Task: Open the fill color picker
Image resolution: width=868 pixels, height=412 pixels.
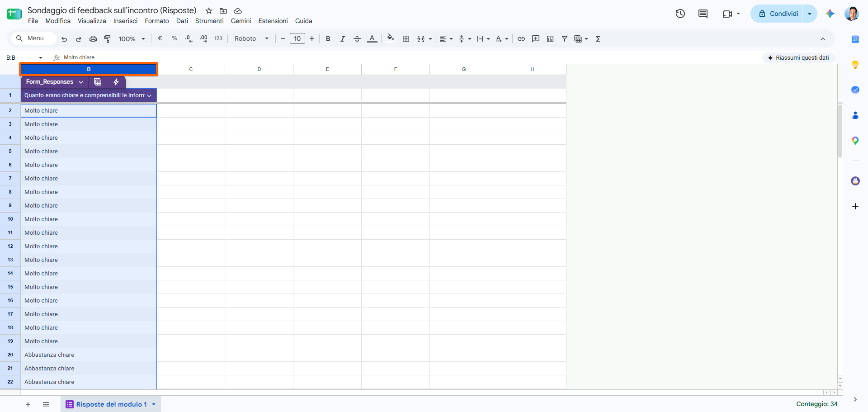Action: (391, 38)
